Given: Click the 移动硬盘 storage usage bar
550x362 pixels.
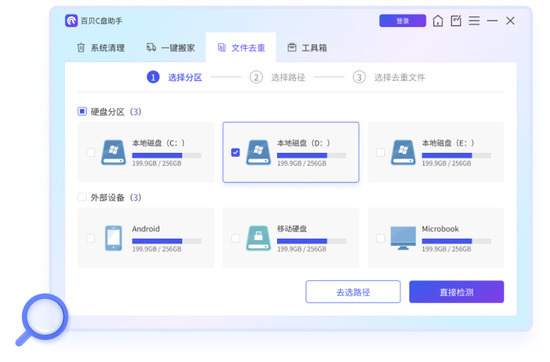Looking at the screenshot, I should (311, 241).
